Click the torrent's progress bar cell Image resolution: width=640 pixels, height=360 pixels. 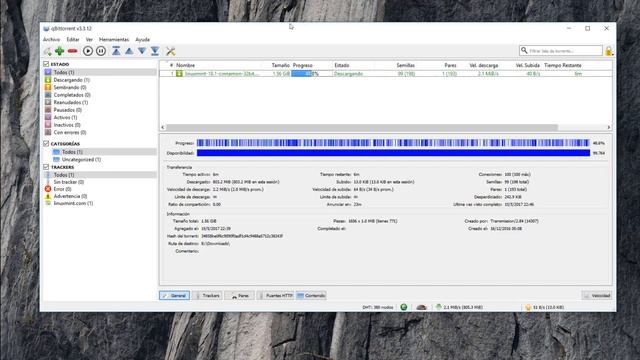(312, 74)
